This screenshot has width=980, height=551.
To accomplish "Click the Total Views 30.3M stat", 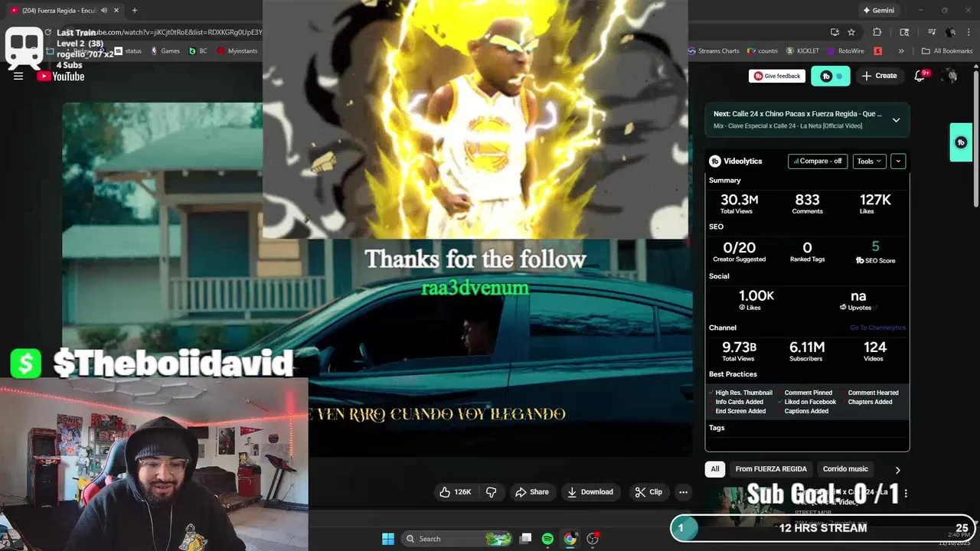I will coord(740,203).
